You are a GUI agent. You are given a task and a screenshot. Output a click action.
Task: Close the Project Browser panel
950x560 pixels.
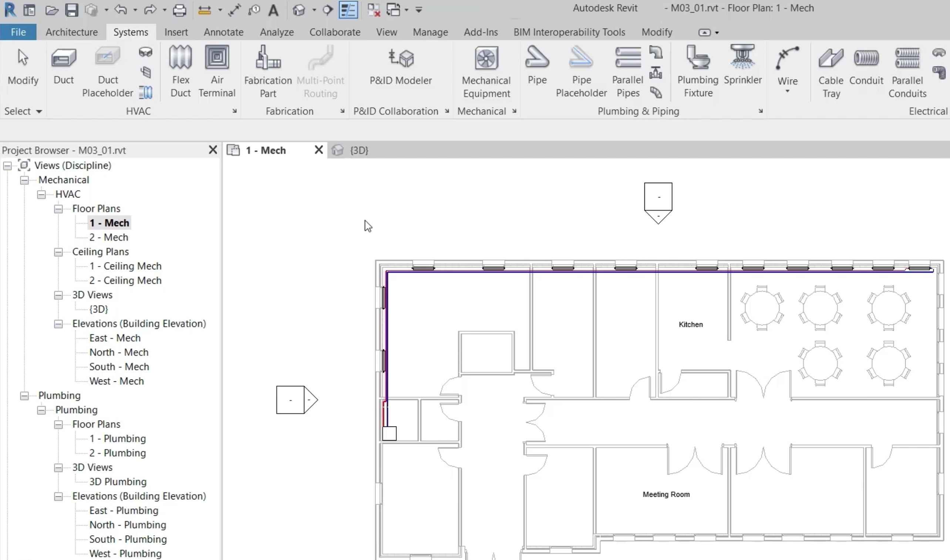click(x=213, y=150)
